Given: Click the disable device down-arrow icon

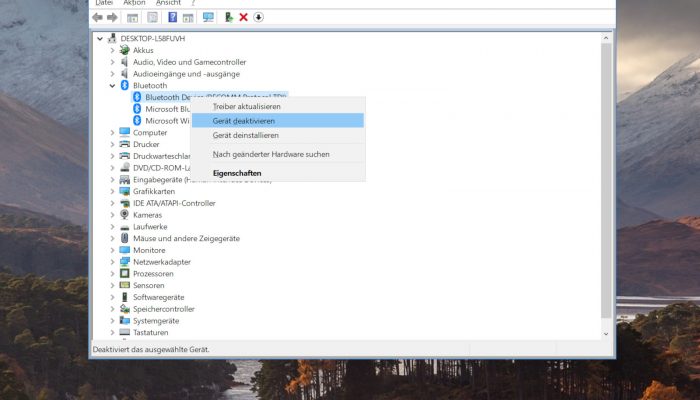Looking at the screenshot, I should [x=258, y=17].
